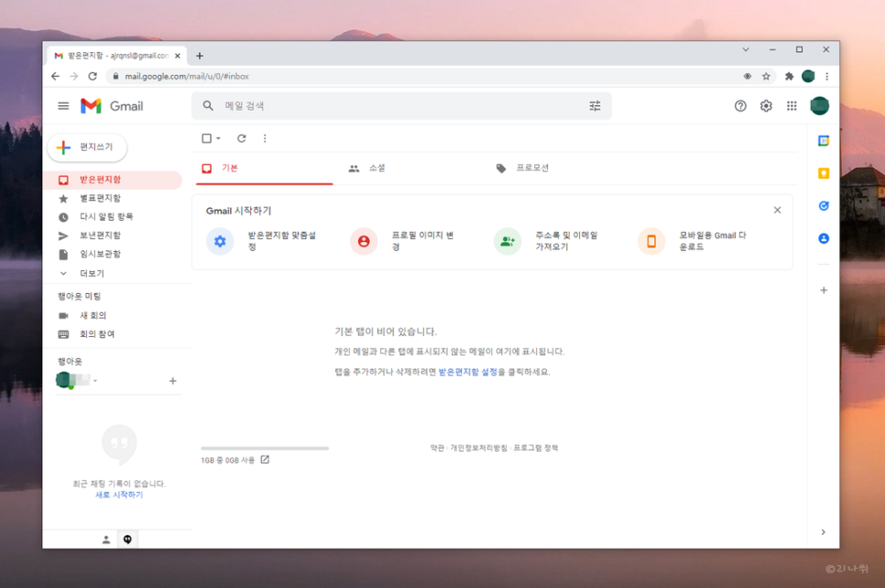Open the Contacts side panel icon
885x588 pixels.
[x=822, y=239]
